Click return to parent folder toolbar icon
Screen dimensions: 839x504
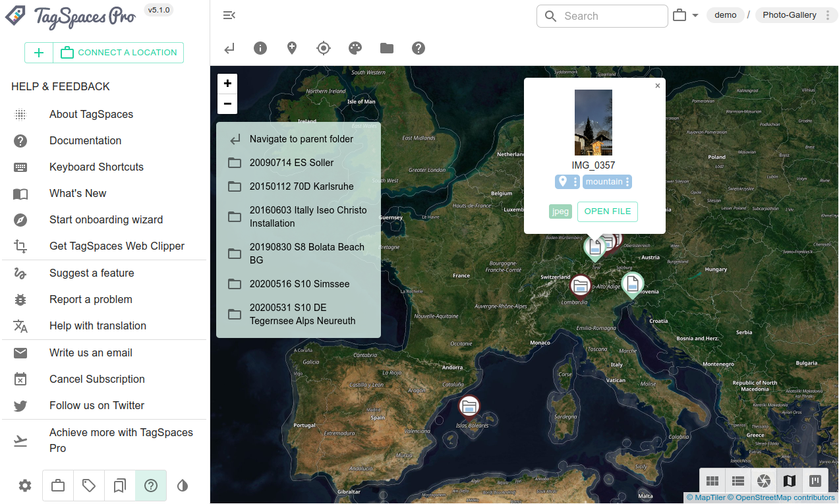pyautogui.click(x=229, y=48)
